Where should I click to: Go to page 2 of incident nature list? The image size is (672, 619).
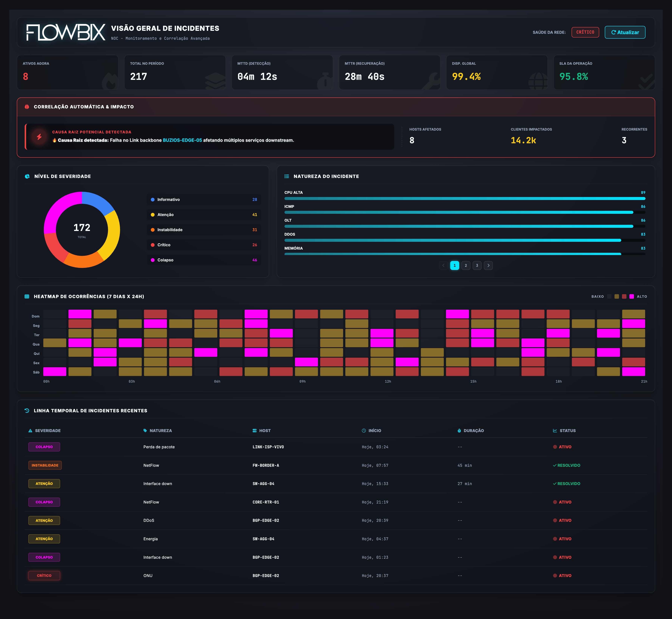coord(466,265)
